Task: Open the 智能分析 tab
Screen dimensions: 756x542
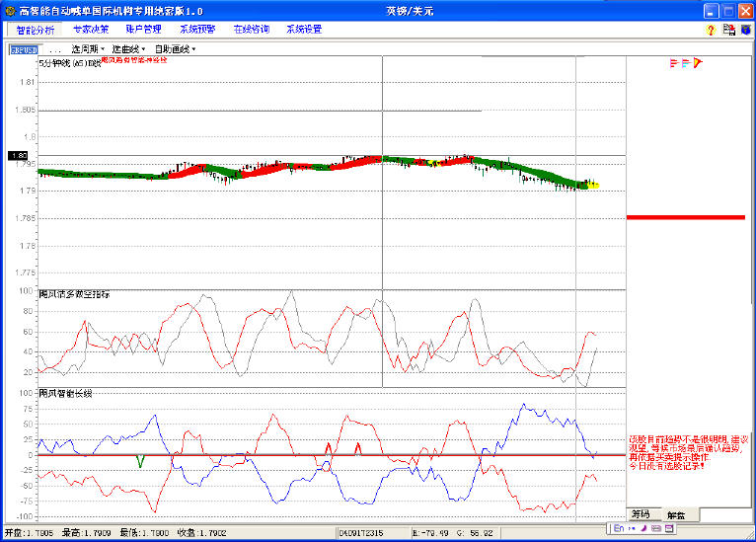Action: coord(36,30)
